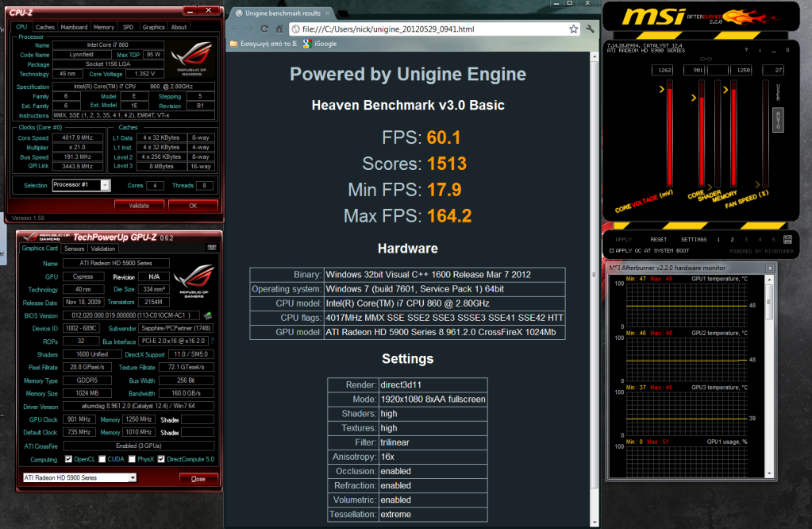
Task: Toggle the OpenCL checkbox in GPU-Z
Action: coord(68,459)
